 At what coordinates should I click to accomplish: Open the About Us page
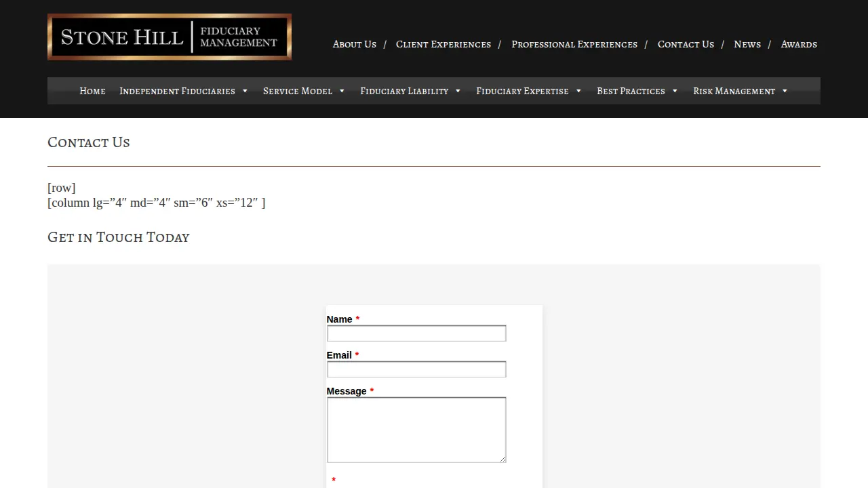pyautogui.click(x=354, y=44)
